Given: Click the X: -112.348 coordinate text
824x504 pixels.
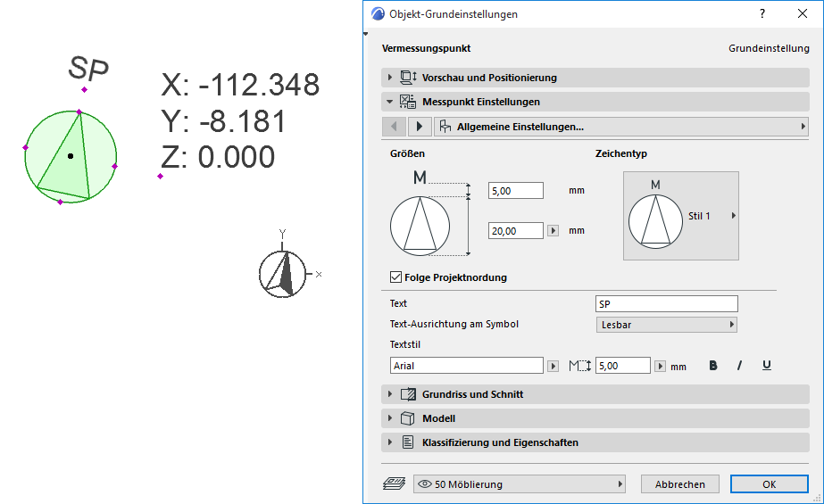Looking at the screenshot, I should [240, 85].
